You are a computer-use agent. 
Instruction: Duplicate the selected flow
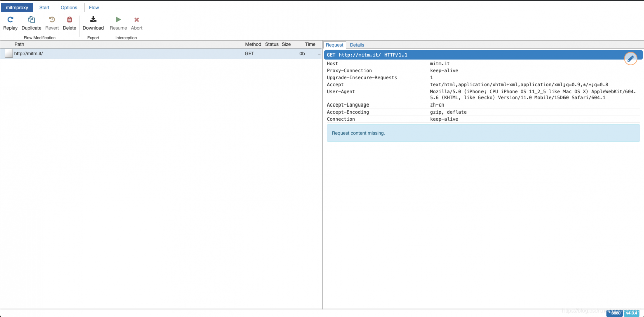pyautogui.click(x=31, y=23)
